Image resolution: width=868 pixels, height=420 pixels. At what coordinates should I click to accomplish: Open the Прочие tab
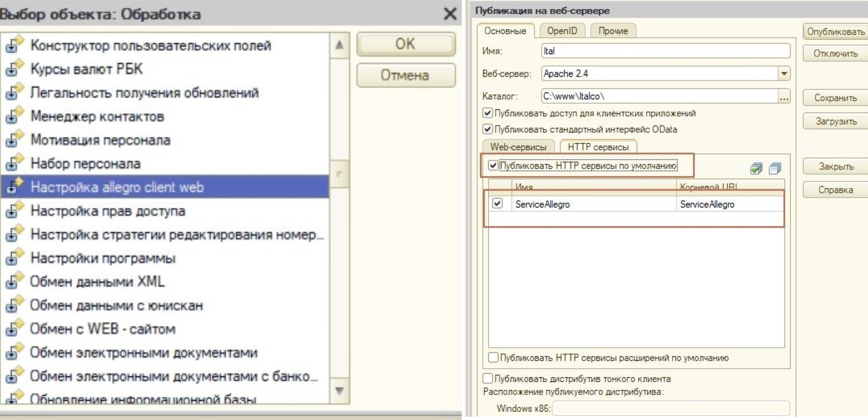pos(613,31)
